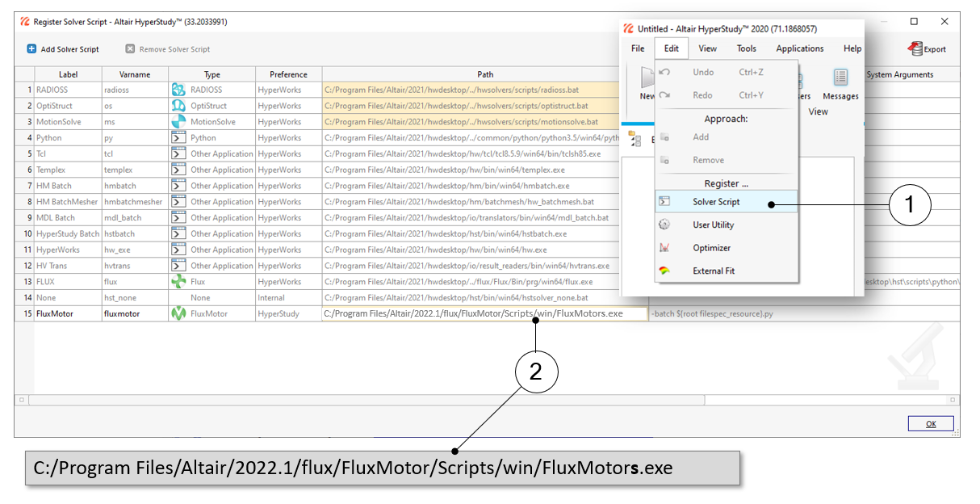Click the Remove Solver Script X icon
The height and width of the screenshot is (504, 980).
tap(130, 49)
